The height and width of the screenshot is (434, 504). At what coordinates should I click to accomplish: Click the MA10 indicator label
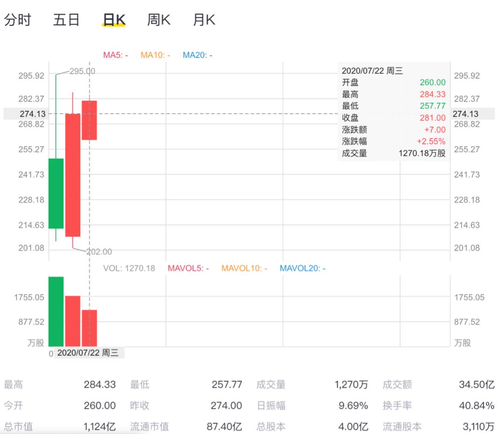(155, 55)
